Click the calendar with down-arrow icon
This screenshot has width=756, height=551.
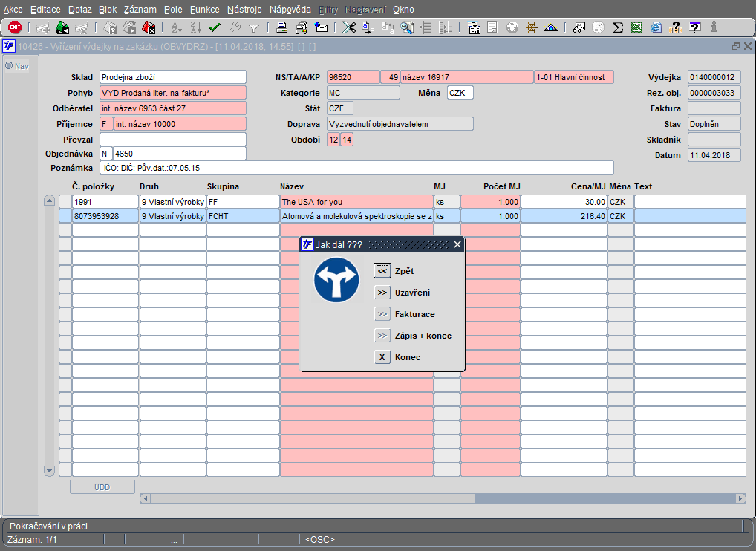point(475,27)
